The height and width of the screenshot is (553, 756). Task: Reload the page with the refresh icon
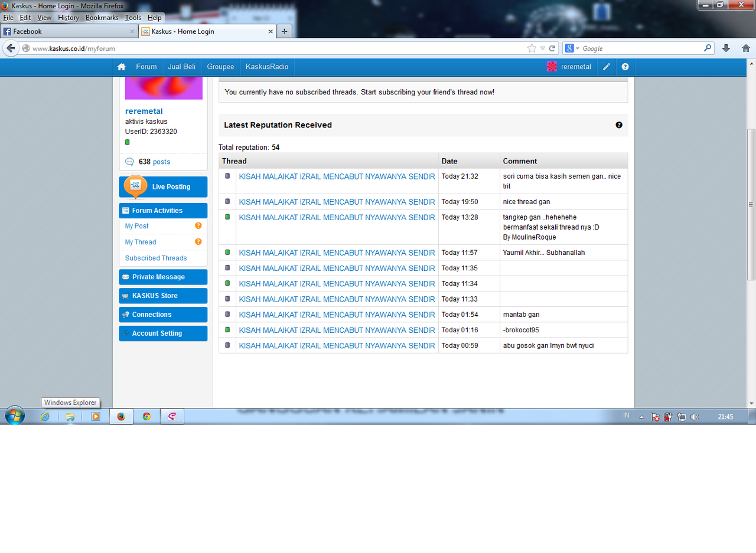tap(552, 48)
